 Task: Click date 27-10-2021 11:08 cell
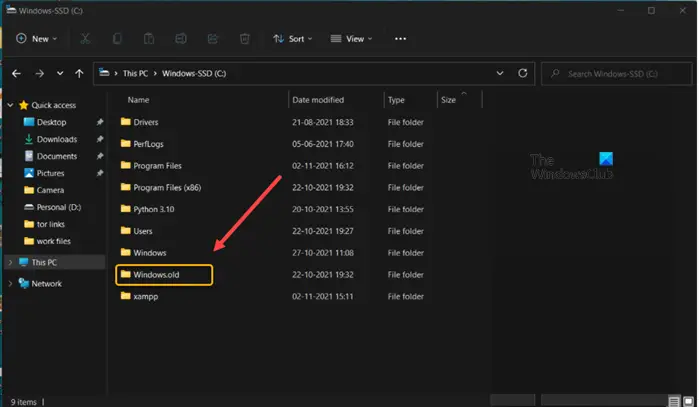[x=322, y=253]
